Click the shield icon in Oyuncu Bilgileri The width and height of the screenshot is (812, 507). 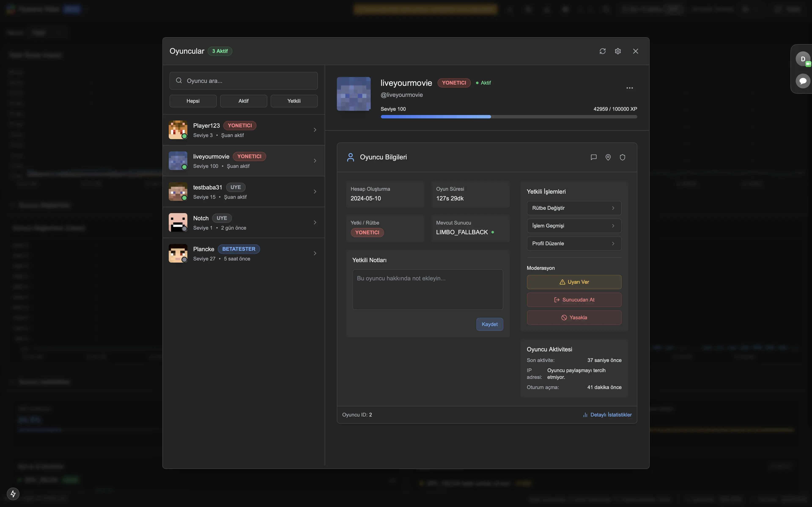point(622,157)
